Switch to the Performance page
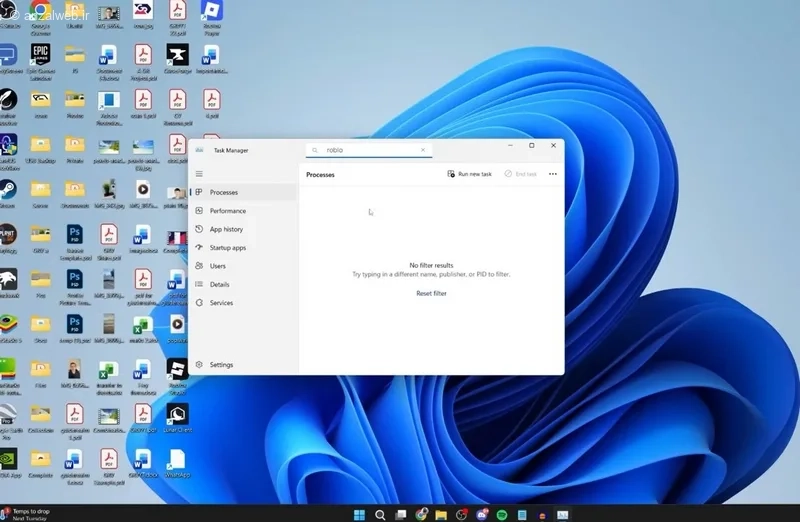Screen dimensions: 800x522 pyautogui.click(x=243, y=211)
